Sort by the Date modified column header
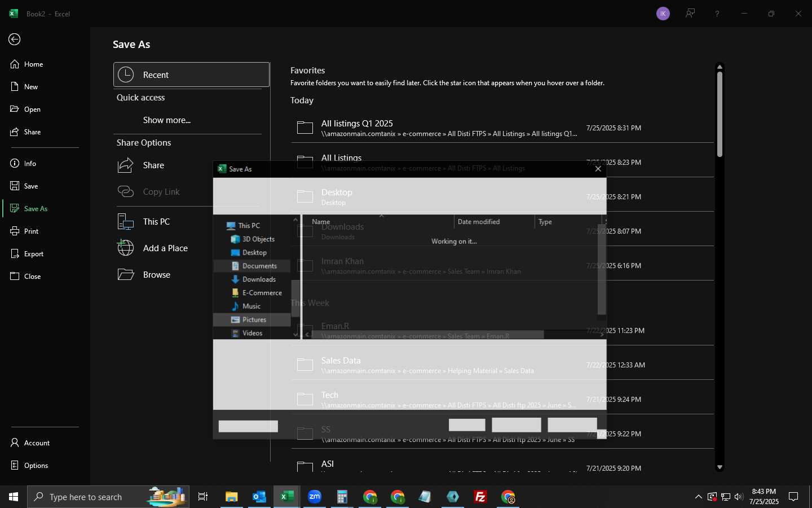The height and width of the screenshot is (508, 812). 494,222
